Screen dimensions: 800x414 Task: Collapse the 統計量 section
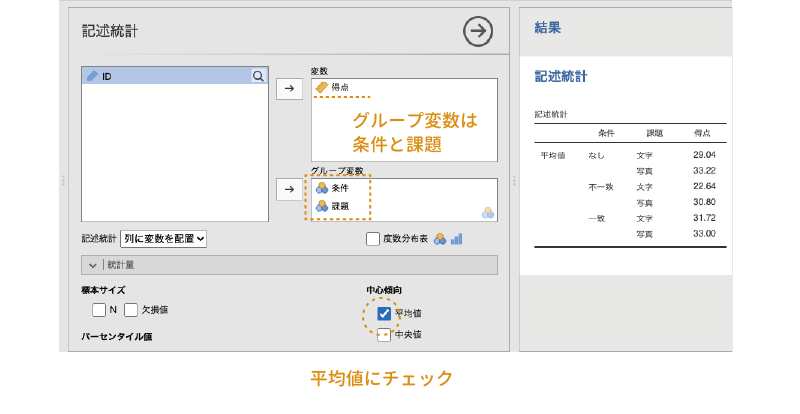(x=93, y=265)
